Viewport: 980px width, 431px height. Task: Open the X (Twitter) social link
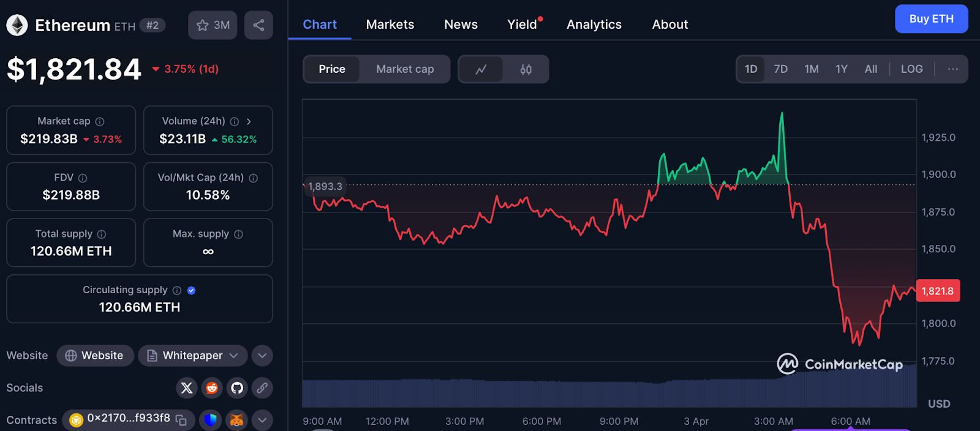pos(187,388)
